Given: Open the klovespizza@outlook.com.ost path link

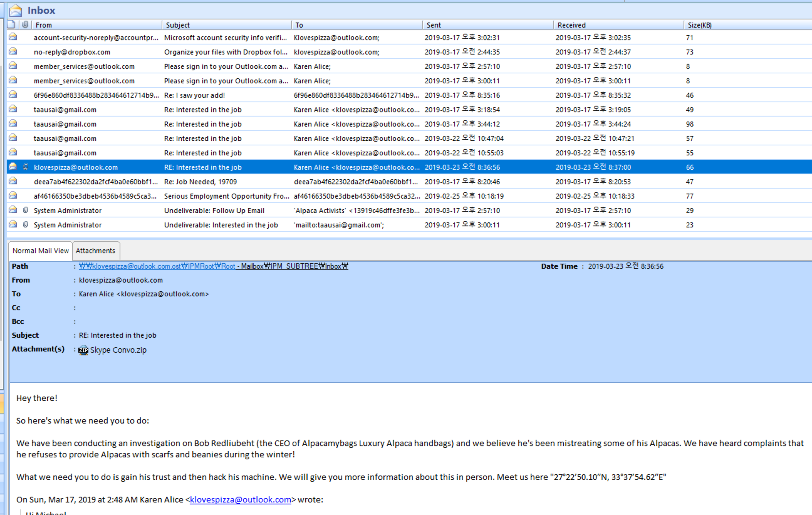Looking at the screenshot, I should coord(157,266).
